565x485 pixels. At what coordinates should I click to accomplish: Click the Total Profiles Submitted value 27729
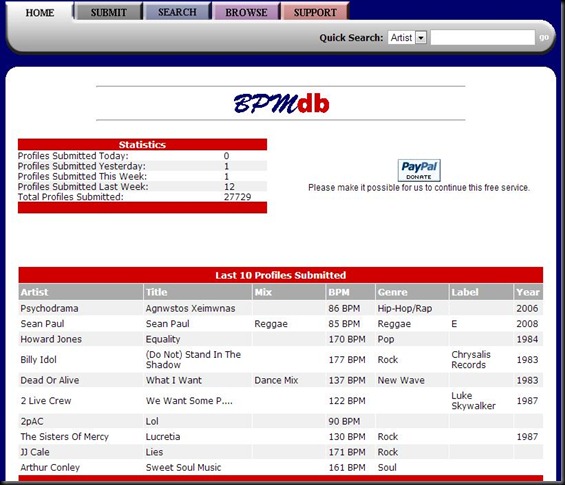pos(237,197)
